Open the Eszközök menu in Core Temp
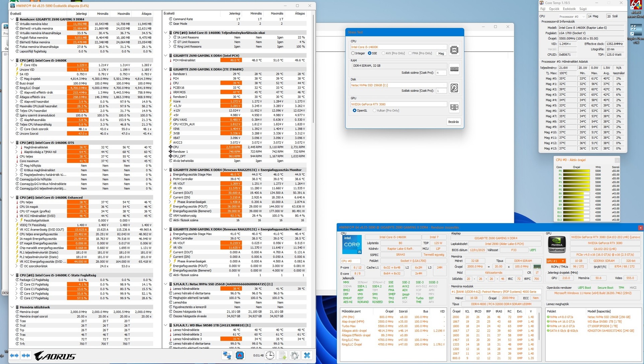Viewport: 644px width, 364px height. [569, 9]
